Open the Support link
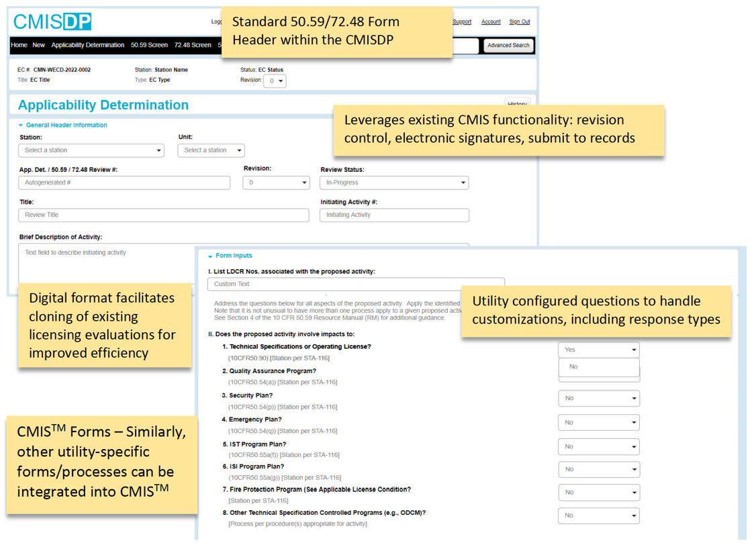This screenshot has height=549, width=756. [462, 21]
